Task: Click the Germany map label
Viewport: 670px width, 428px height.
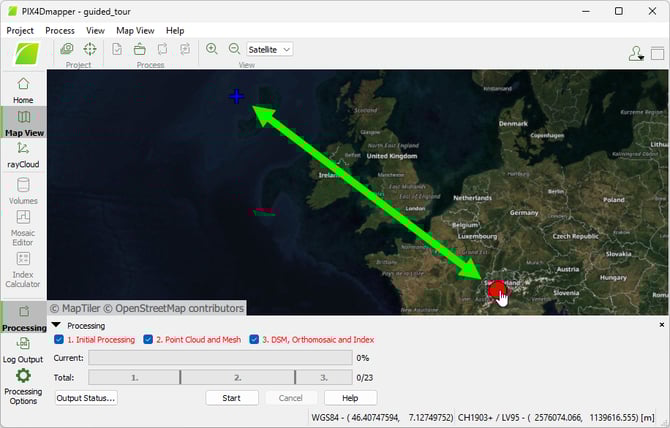Action: pyautogui.click(x=524, y=213)
